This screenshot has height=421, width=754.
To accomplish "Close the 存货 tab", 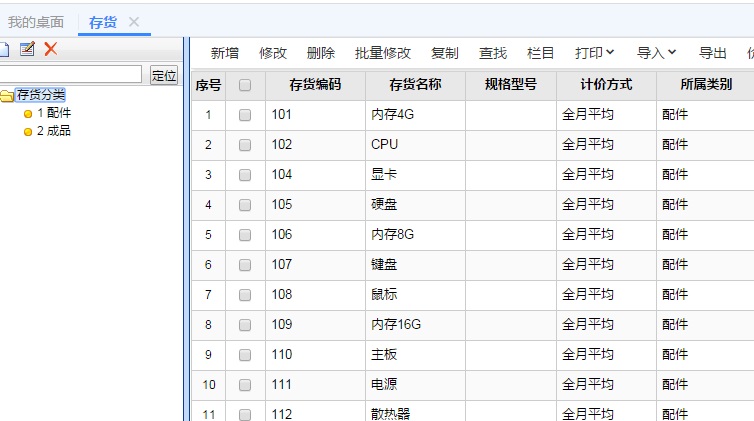I will point(134,22).
